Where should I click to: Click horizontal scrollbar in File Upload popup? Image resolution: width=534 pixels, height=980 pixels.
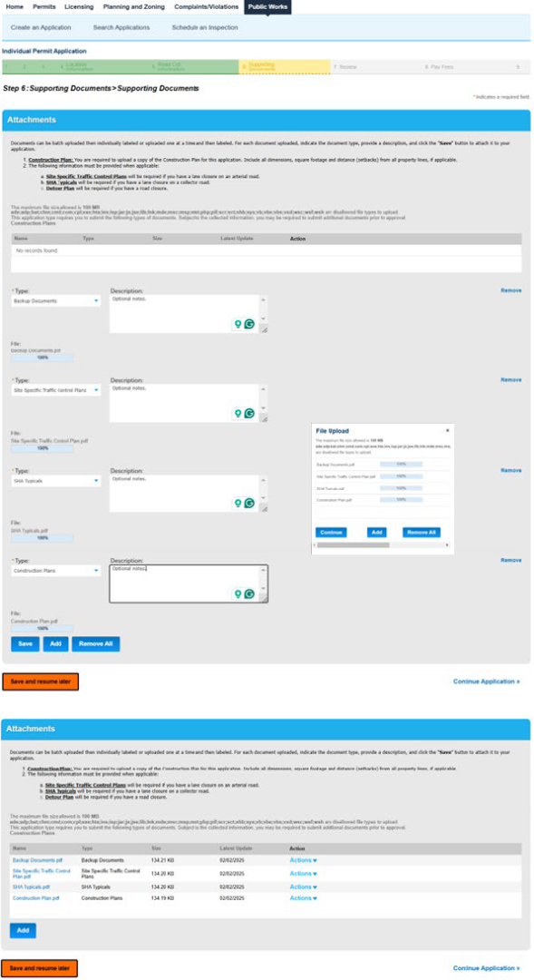(x=353, y=545)
